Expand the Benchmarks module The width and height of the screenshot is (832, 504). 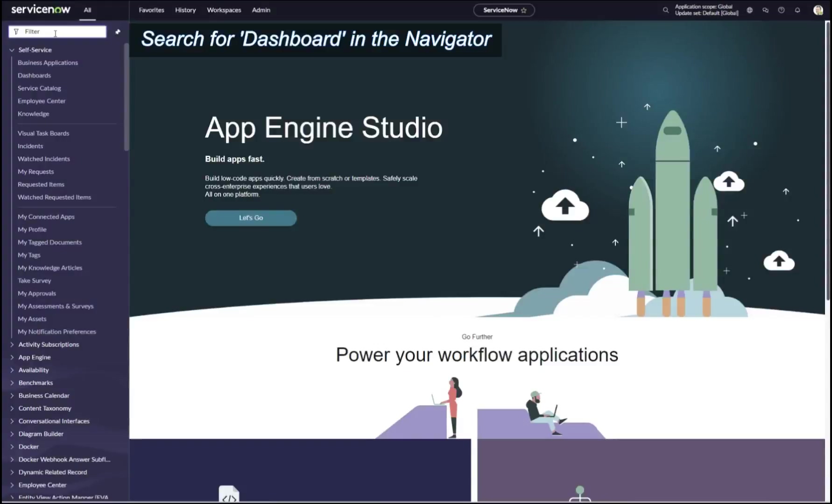[12, 383]
